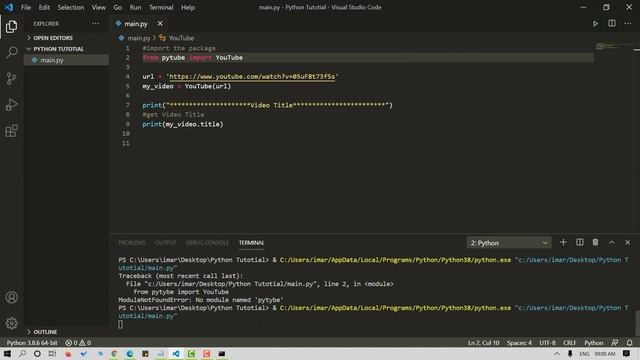Click the taskbar clock showing 09:00 AM
Viewport: 640px width, 360px height.
point(604,354)
